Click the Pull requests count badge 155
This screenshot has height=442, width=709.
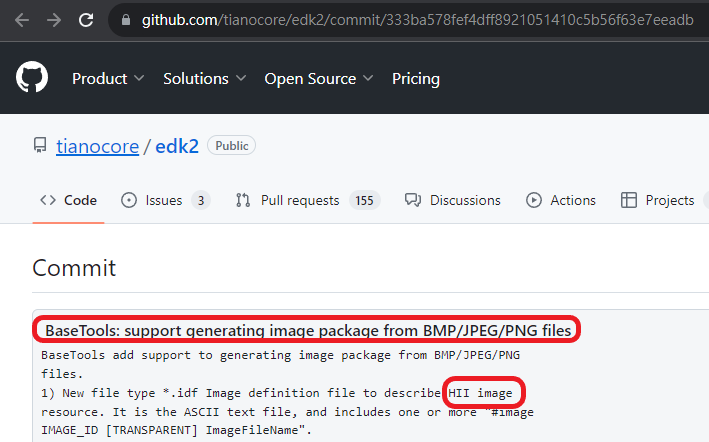pyautogui.click(x=364, y=200)
